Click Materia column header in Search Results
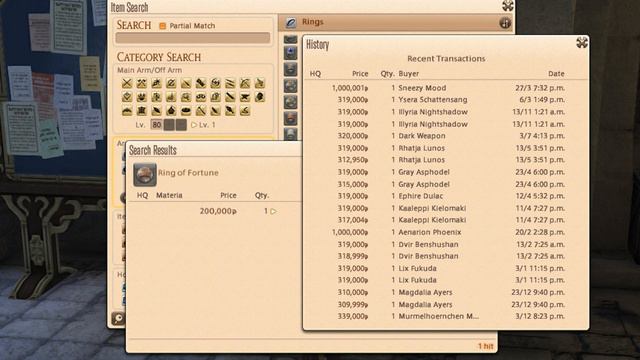Image resolution: width=640 pixels, height=360 pixels. pyautogui.click(x=169, y=196)
